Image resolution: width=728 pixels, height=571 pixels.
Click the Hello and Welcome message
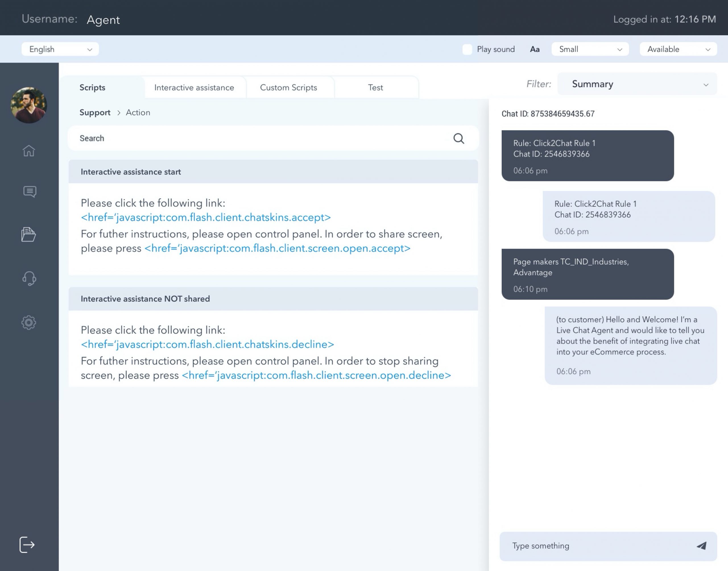point(631,346)
